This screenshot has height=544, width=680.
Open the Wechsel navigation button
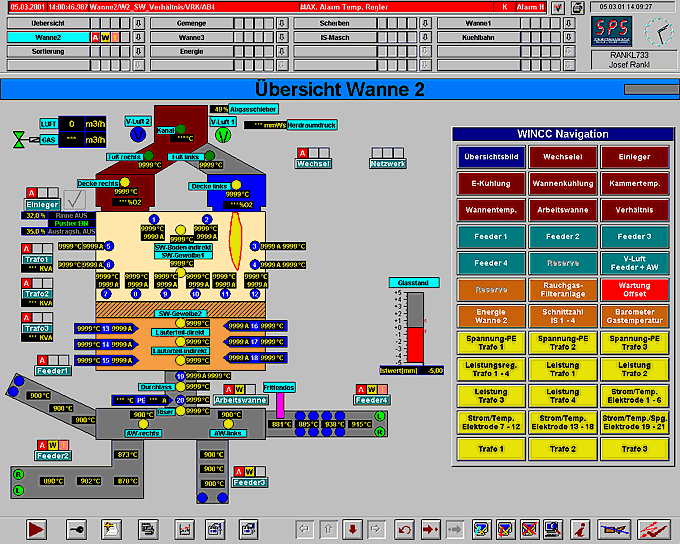click(562, 157)
